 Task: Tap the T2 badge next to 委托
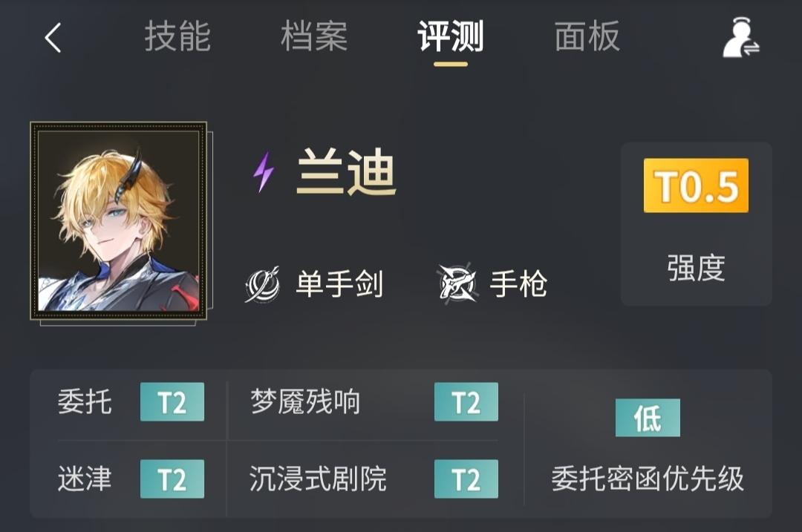172,401
